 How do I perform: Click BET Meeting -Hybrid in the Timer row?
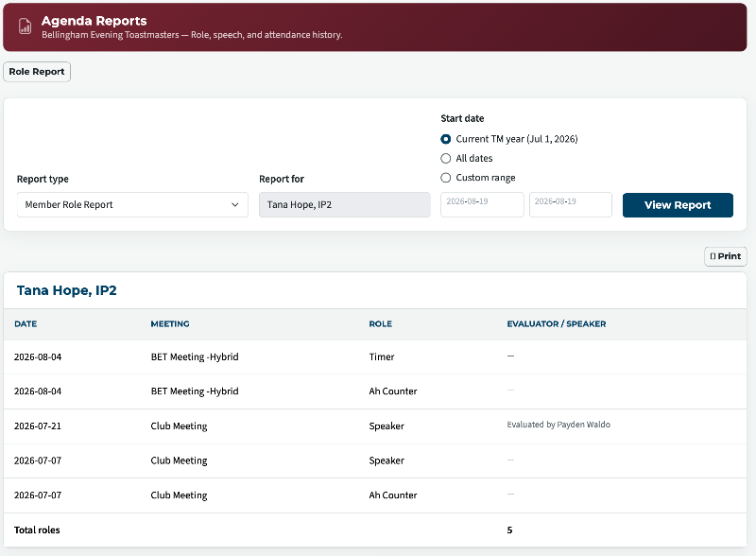pos(195,357)
